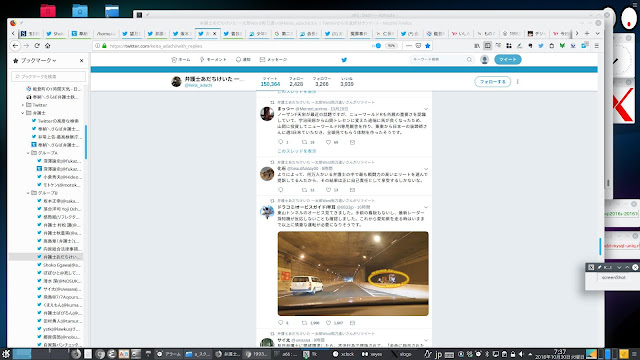The width and height of the screenshot is (640, 360).
Task: Switch to the first tab in the strip
Action: 30,33
